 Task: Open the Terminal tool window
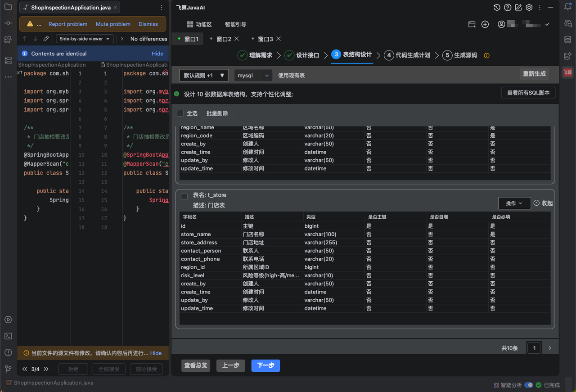pos(8,336)
